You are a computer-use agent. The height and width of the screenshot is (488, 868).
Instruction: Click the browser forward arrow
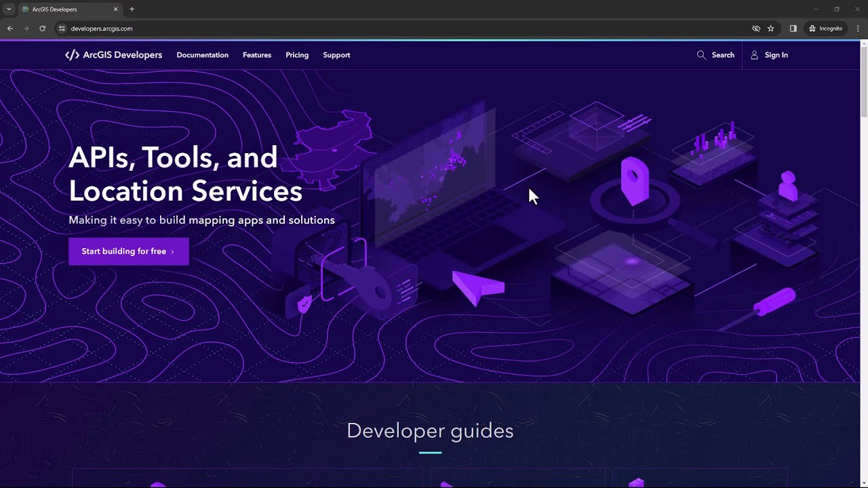coord(26,28)
